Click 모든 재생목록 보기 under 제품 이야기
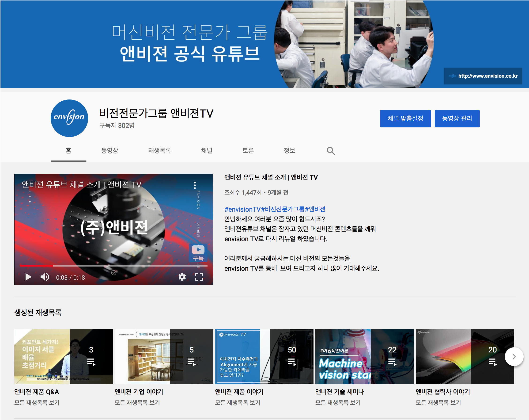The width and height of the screenshot is (529, 420). (238, 403)
